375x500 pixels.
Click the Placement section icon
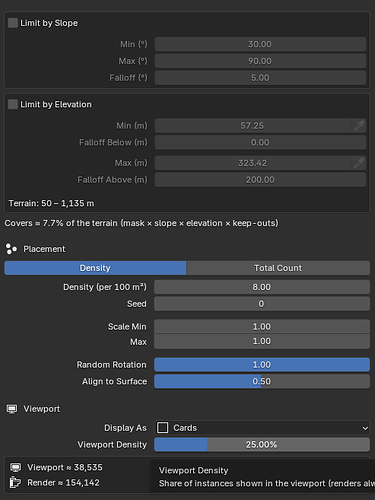(x=11, y=249)
